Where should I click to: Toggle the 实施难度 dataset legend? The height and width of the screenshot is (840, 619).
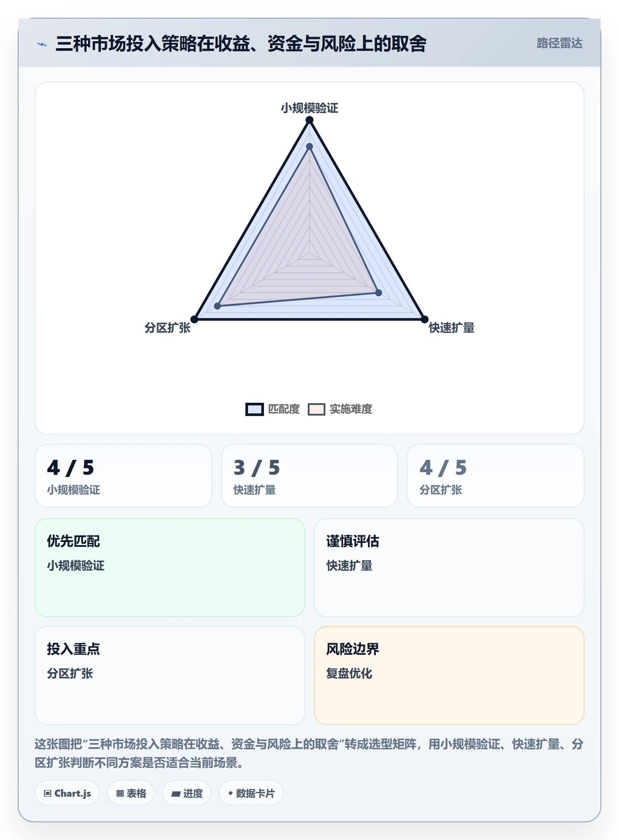(x=340, y=409)
